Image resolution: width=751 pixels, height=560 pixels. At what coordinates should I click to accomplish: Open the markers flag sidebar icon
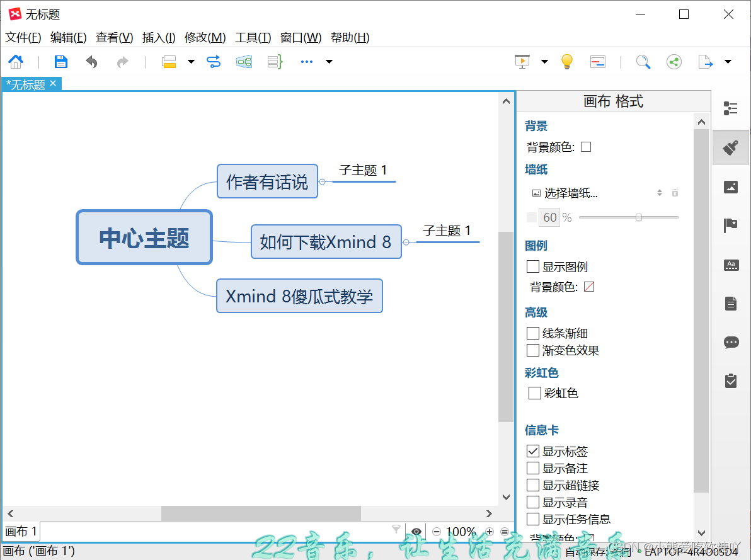(x=730, y=225)
